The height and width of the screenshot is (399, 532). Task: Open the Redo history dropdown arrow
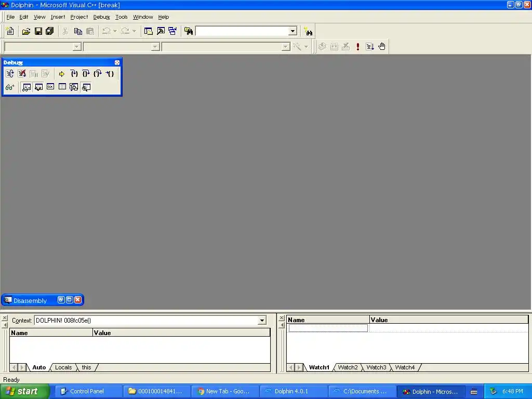(134, 31)
